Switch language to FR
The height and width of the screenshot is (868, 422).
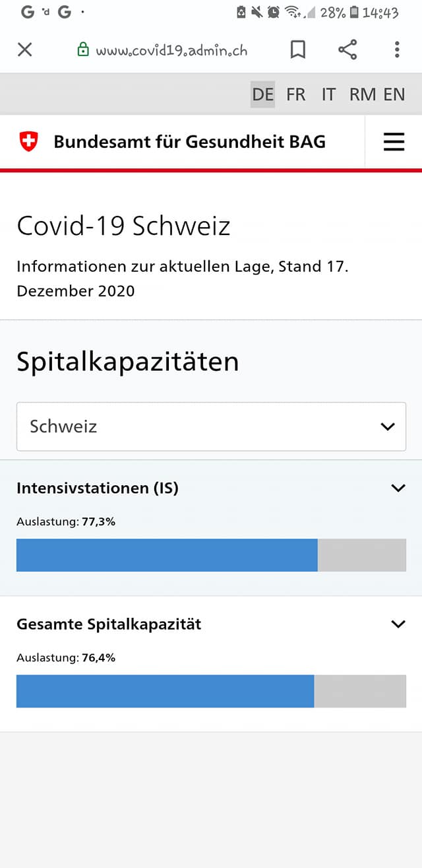[x=296, y=94]
